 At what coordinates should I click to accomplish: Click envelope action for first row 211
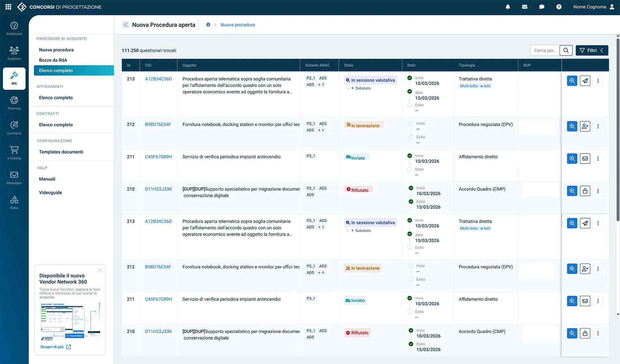pyautogui.click(x=585, y=158)
